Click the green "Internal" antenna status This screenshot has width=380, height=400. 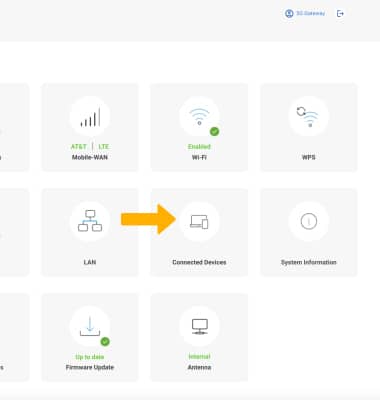coord(199,357)
